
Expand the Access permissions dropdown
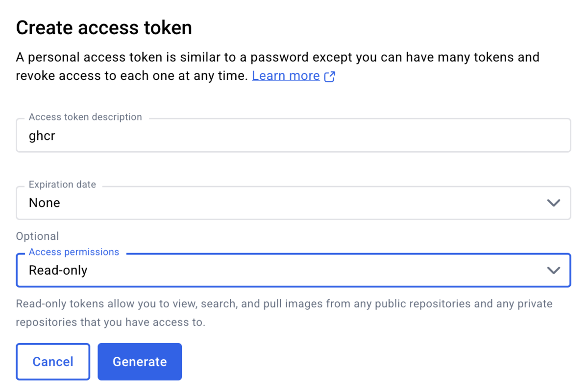pos(293,270)
